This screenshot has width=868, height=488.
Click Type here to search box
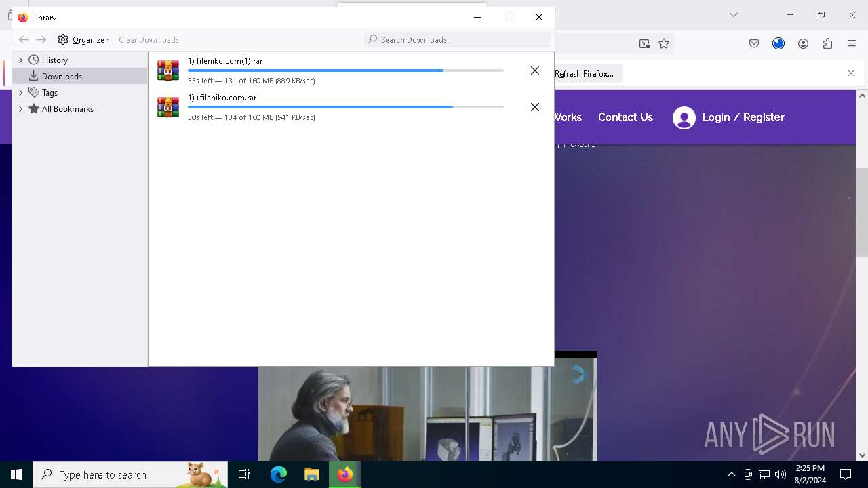click(x=130, y=474)
